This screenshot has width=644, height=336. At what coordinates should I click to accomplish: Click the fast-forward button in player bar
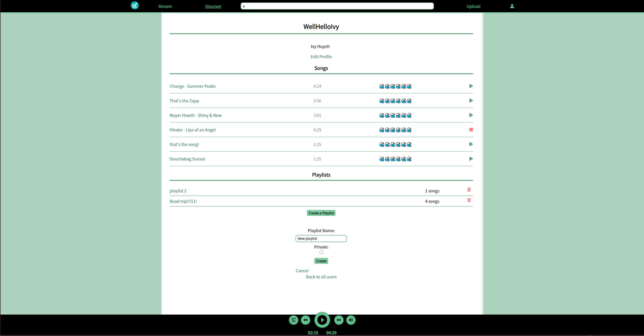339,320
